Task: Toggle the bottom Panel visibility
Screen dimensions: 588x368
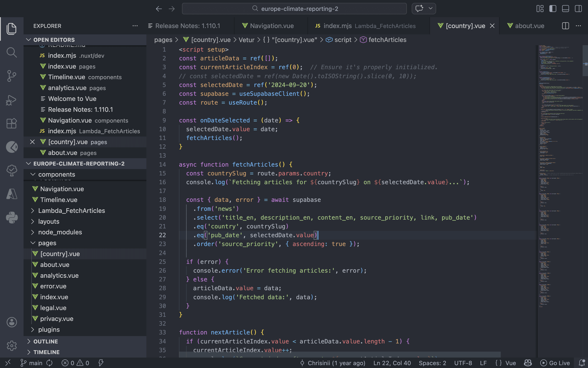Action: (x=565, y=9)
